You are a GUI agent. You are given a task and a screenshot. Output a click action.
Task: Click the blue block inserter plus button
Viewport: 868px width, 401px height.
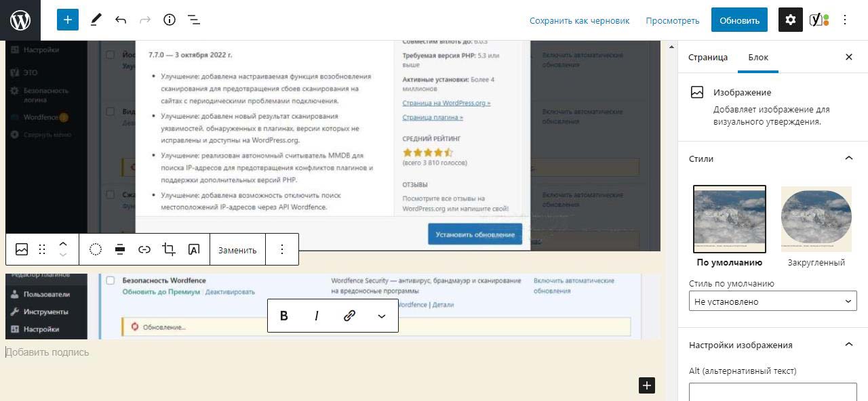(68, 20)
